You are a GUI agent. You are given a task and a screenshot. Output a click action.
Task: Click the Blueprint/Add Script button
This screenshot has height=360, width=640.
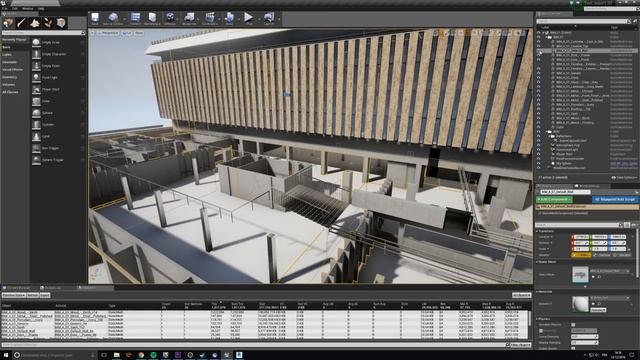tap(615, 200)
